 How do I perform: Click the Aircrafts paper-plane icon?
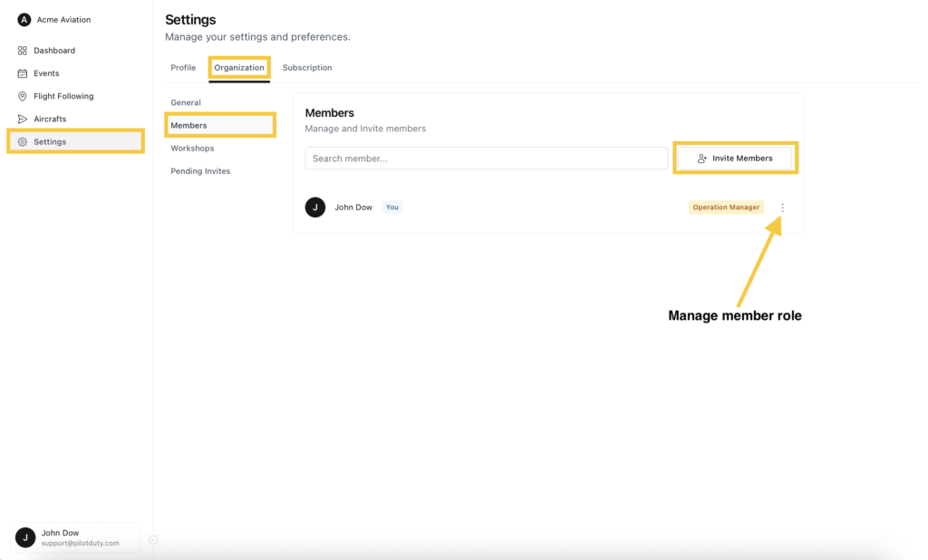click(x=22, y=119)
